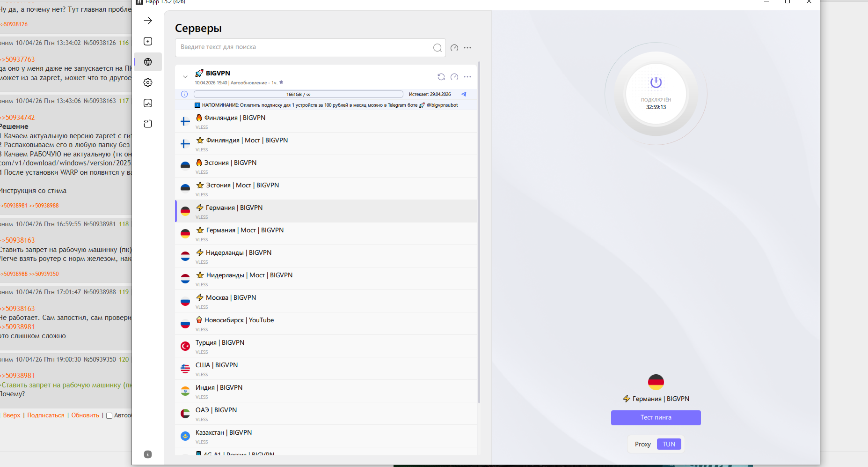Screen dimensions: 868x467
Task: Click @bigvpnsubot reminder text
Action: click(x=442, y=105)
